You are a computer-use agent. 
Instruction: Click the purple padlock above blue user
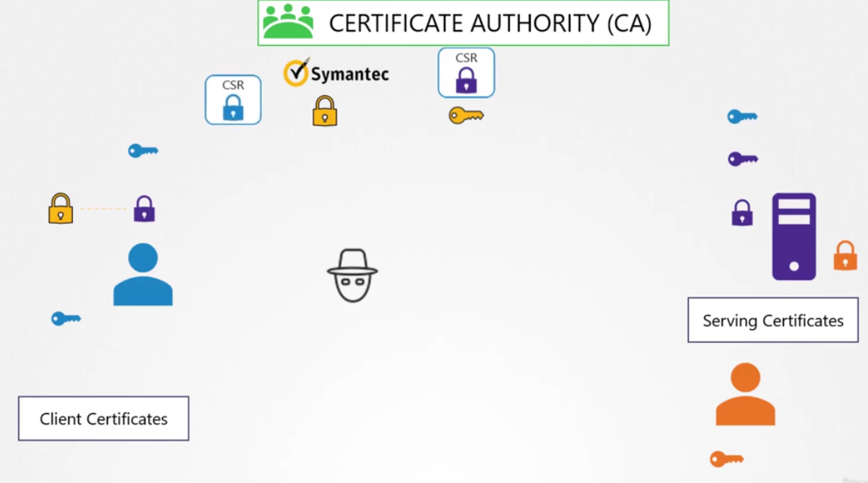coord(144,209)
